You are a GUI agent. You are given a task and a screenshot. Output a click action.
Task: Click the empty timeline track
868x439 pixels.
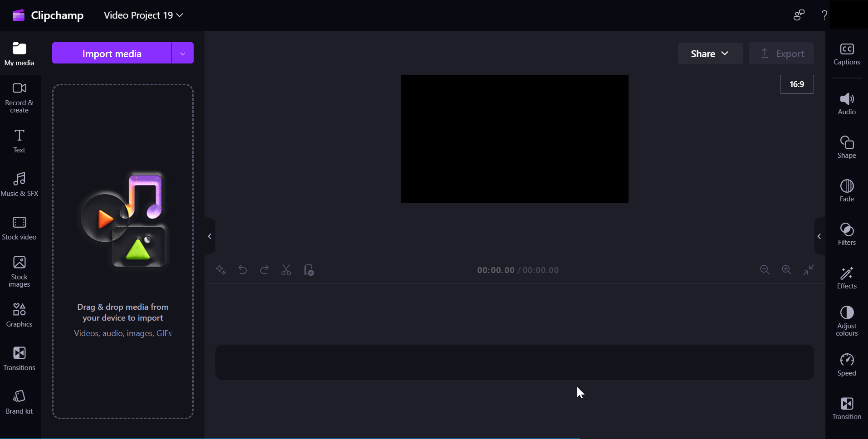coord(515,362)
